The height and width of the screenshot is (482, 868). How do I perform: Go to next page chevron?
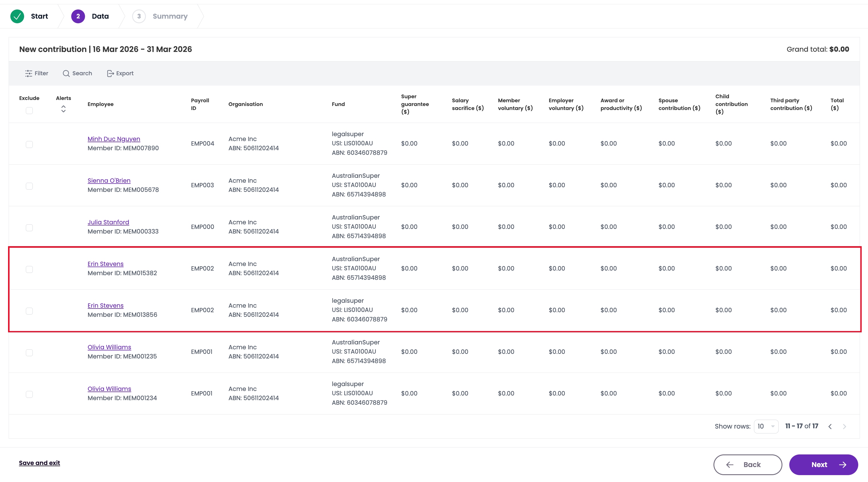pyautogui.click(x=844, y=426)
